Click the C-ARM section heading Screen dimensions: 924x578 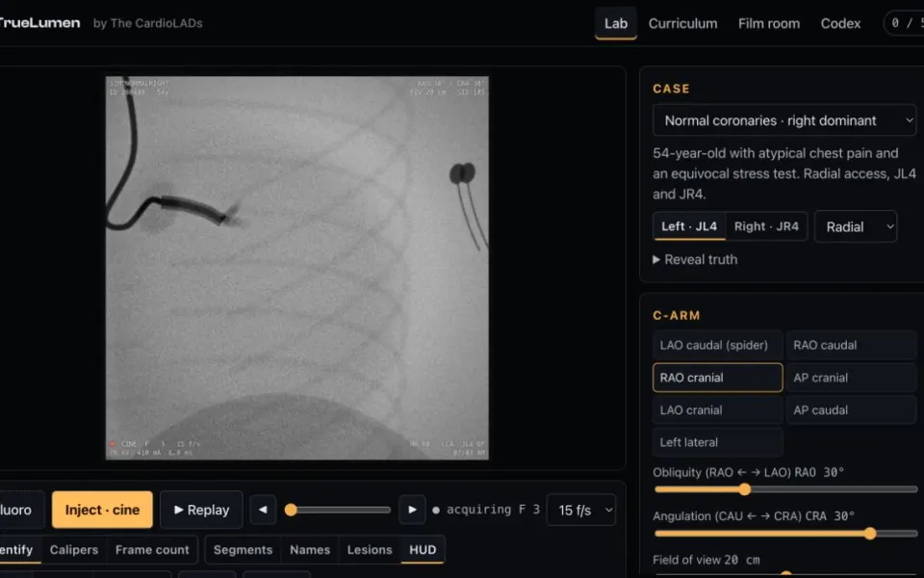(x=677, y=316)
